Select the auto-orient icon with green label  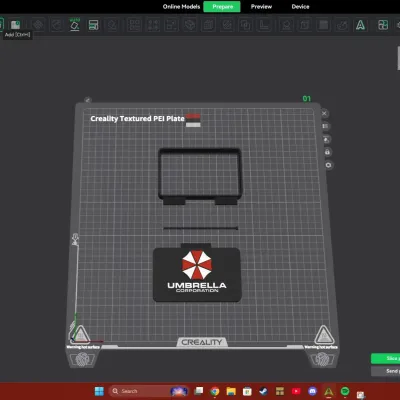point(75,25)
